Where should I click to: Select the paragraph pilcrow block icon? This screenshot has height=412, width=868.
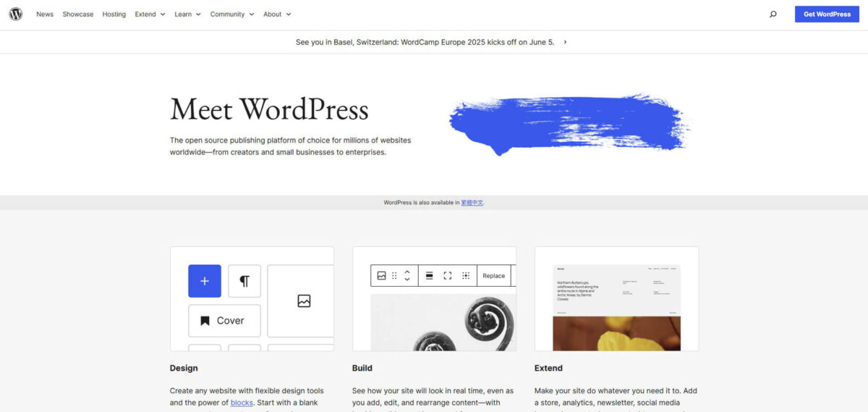point(244,281)
